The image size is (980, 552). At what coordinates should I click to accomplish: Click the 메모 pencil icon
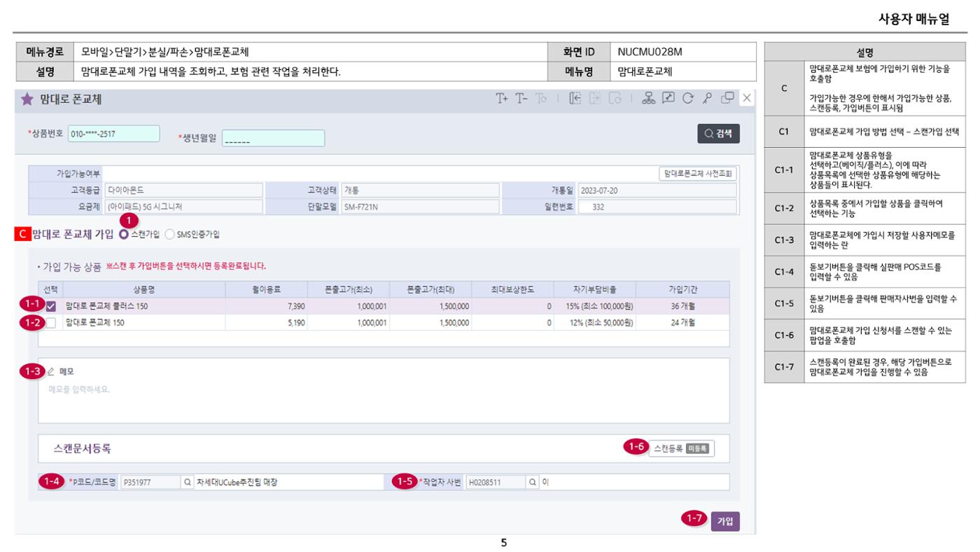point(50,372)
